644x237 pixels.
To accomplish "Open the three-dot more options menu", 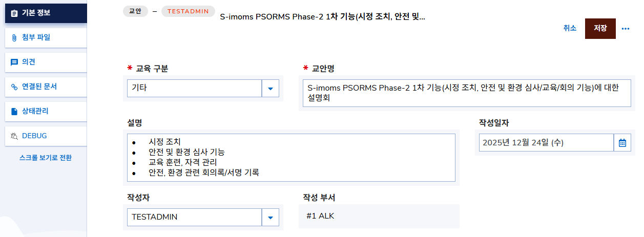I will [625, 29].
